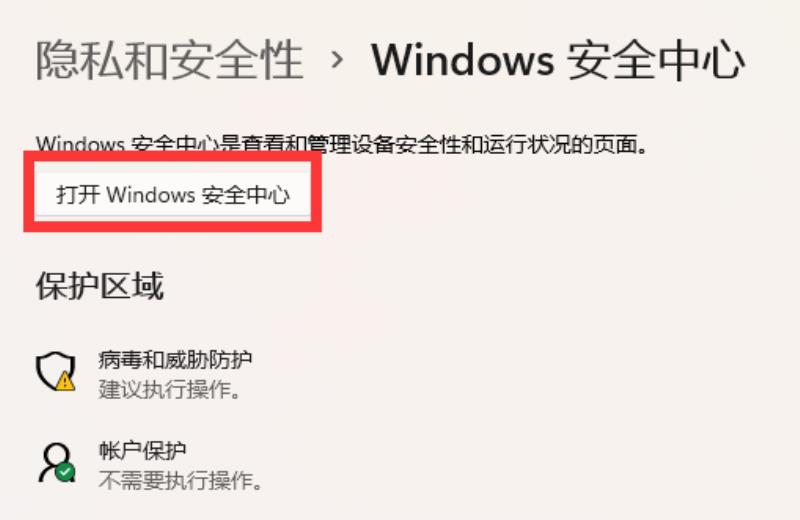
Task: Click the account protection person icon
Action: (x=56, y=462)
